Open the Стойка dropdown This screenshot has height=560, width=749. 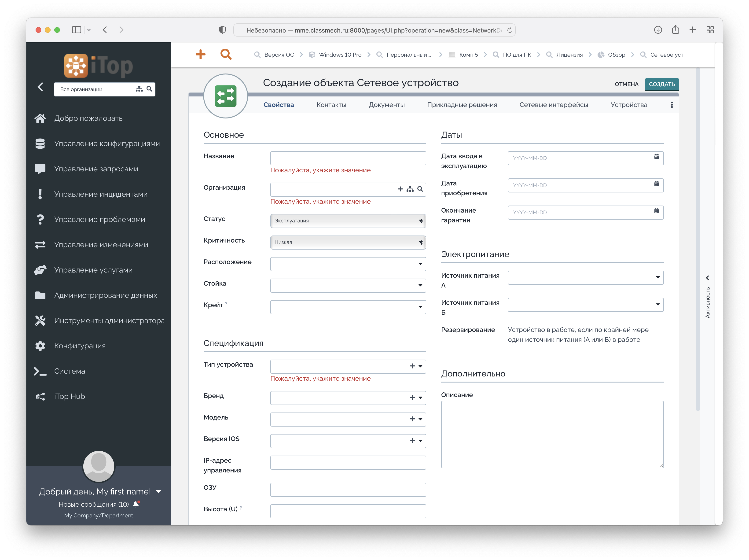coord(348,285)
